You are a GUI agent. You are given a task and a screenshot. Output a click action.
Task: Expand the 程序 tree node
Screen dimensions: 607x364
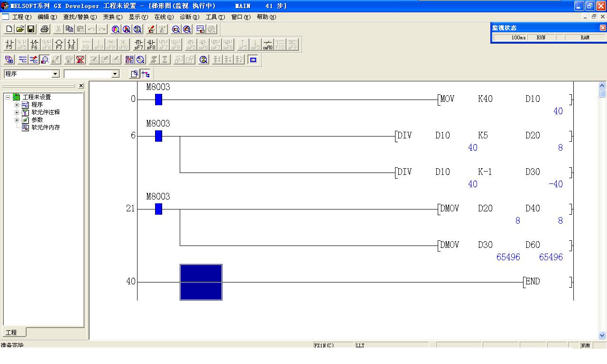pyautogui.click(x=17, y=105)
